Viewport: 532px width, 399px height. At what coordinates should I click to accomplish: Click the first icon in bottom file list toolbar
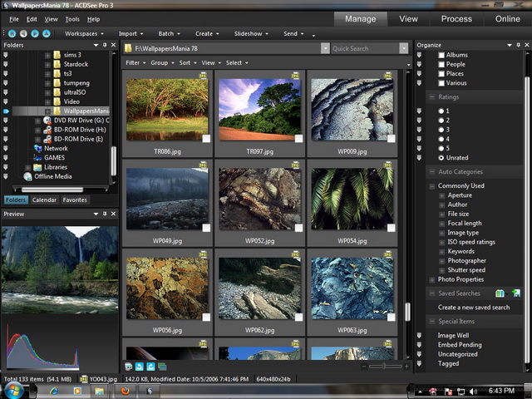click(x=129, y=366)
